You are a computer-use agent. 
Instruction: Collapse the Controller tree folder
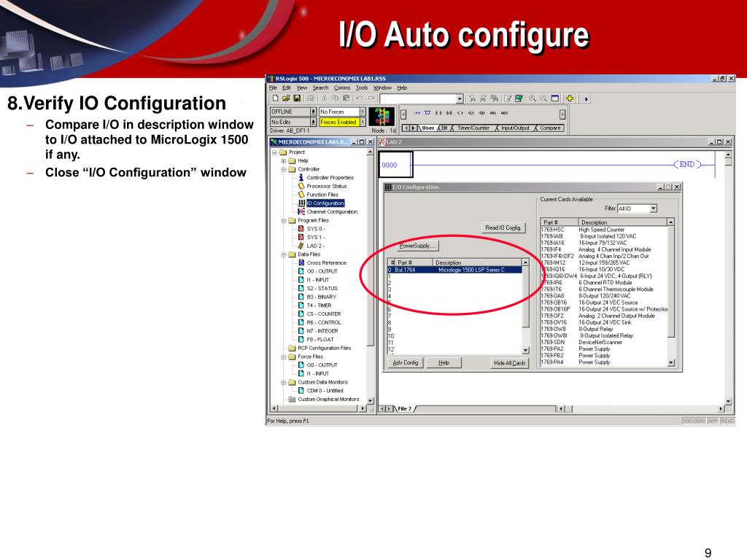(x=284, y=169)
